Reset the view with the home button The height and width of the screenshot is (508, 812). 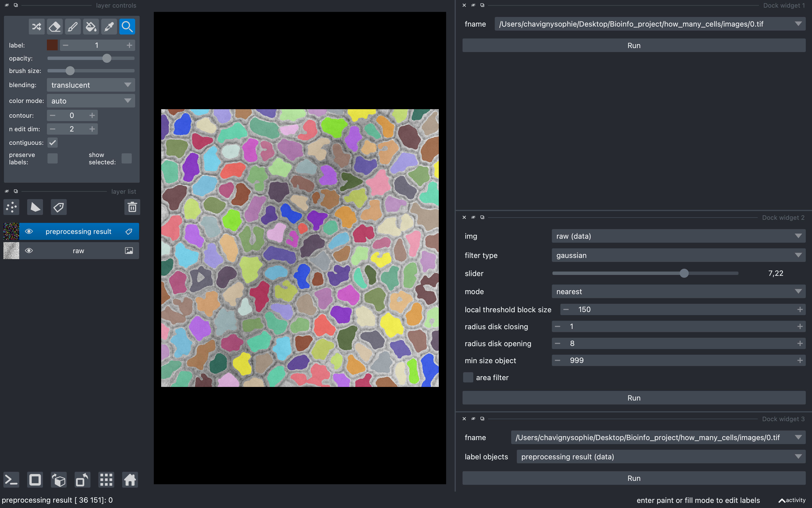point(129,480)
